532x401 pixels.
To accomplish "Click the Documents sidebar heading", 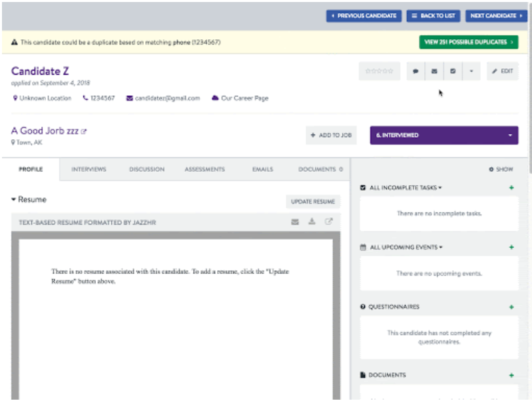I will point(387,375).
